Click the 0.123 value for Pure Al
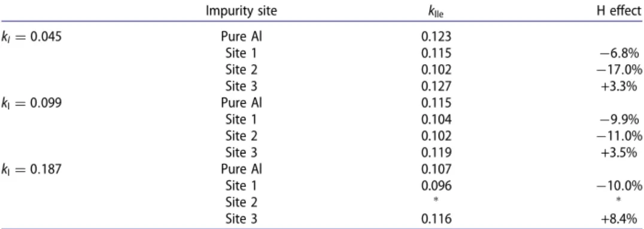This screenshot has width=644, height=229. coord(436,37)
